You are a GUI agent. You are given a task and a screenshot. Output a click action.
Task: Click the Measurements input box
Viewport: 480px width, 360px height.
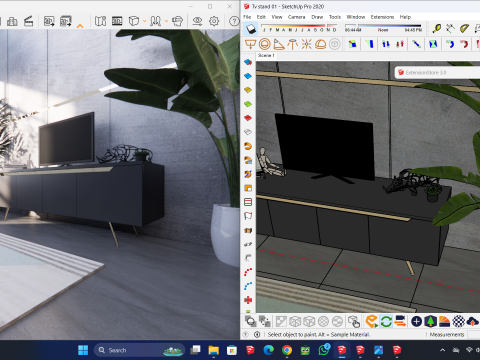pyautogui.click(x=474, y=334)
